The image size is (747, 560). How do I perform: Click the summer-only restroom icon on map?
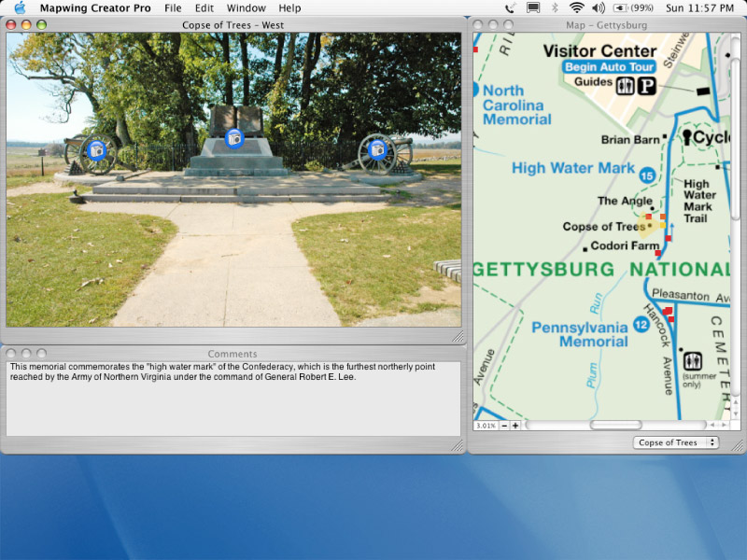(x=692, y=361)
